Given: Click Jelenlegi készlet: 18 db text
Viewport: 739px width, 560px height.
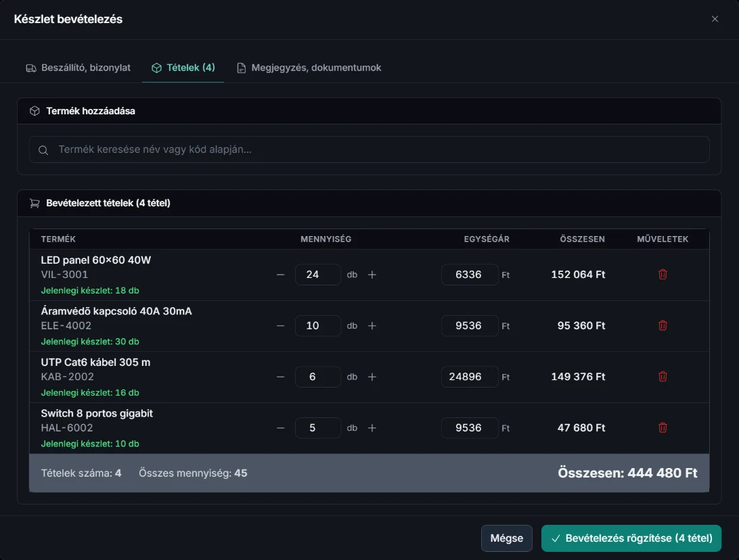Looking at the screenshot, I should [x=90, y=291].
